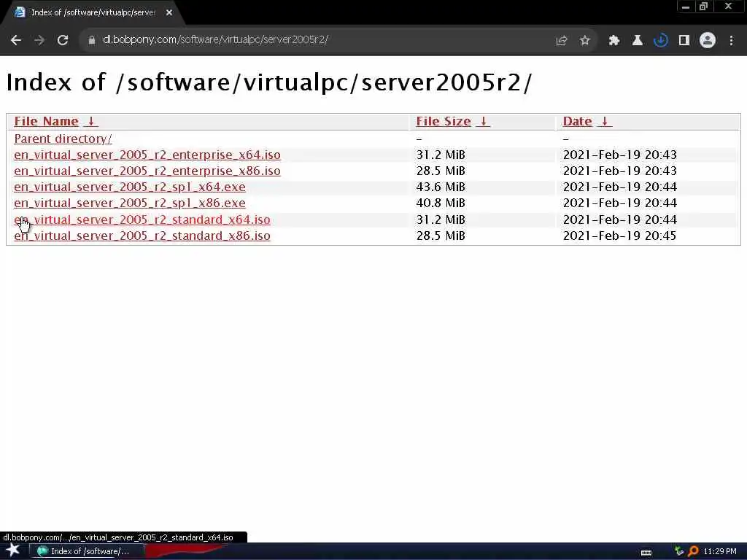Show downloads via the blue download icon
747x560 pixels.
point(661,41)
